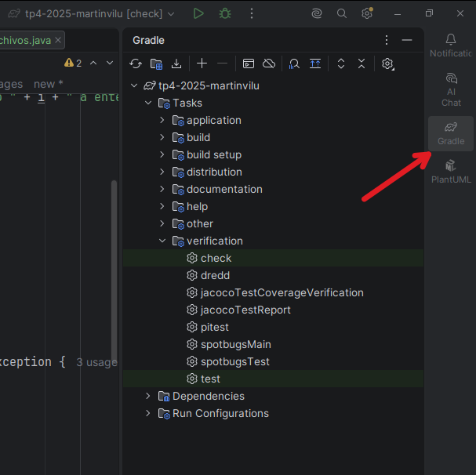Collapse the Tasks folder
This screenshot has height=475, width=476.
(x=148, y=103)
